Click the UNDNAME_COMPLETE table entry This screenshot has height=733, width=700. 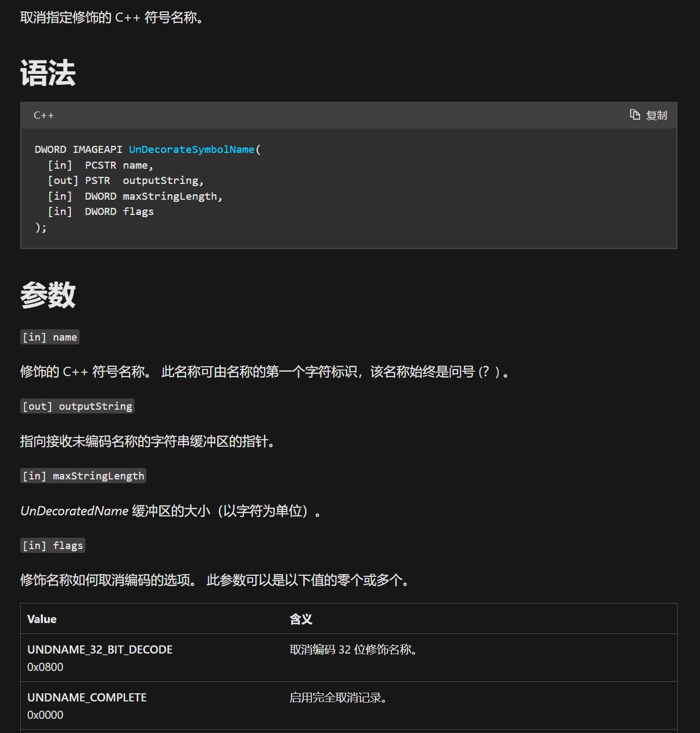coord(87,698)
